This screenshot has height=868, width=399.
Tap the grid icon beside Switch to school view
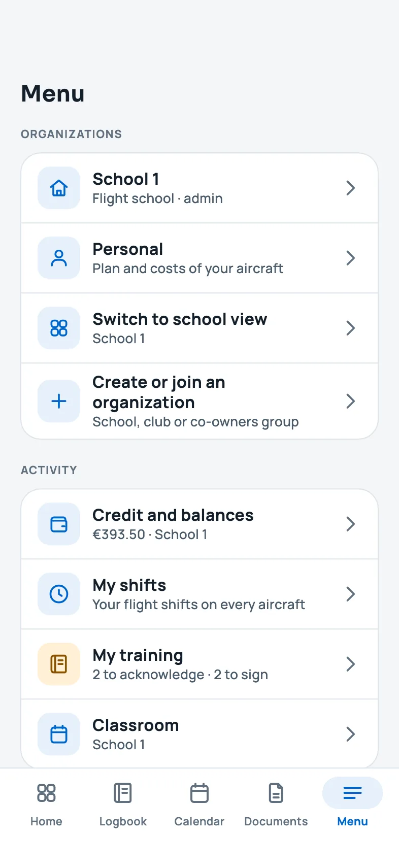point(59,328)
